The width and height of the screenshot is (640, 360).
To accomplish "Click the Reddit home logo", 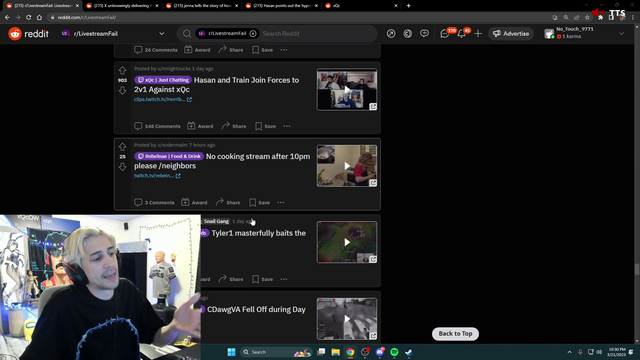I will [28, 33].
